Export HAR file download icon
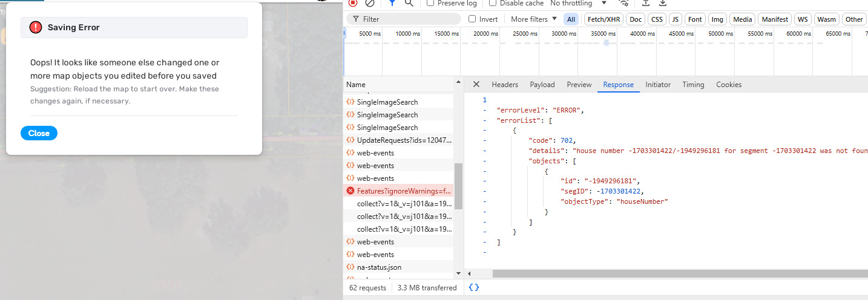This screenshot has width=868, height=300. 662,3
